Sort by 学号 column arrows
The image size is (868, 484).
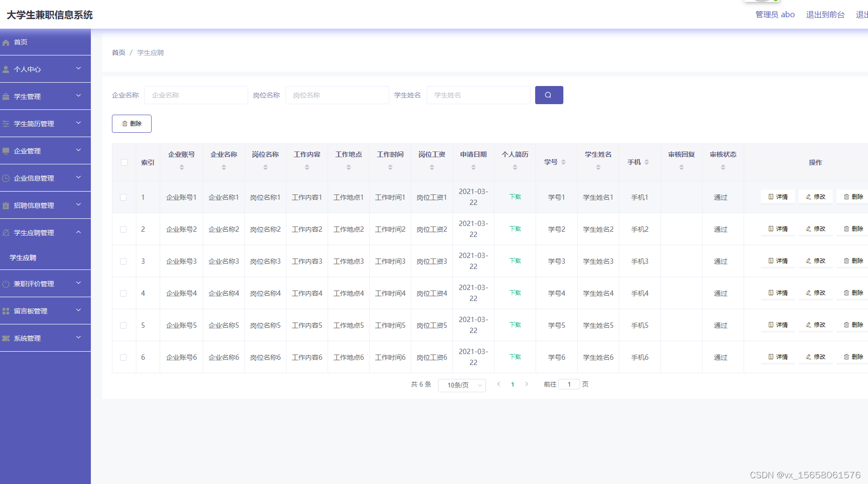tap(563, 162)
